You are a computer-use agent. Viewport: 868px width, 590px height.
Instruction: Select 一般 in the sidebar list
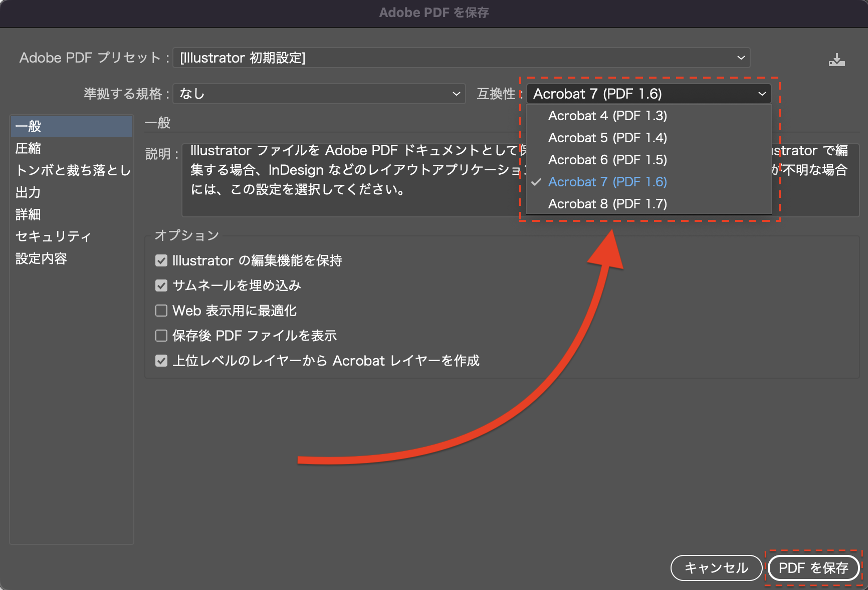pos(72,126)
